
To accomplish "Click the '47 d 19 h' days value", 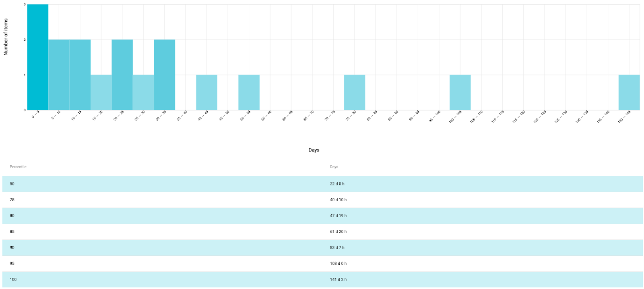I will tap(339, 216).
